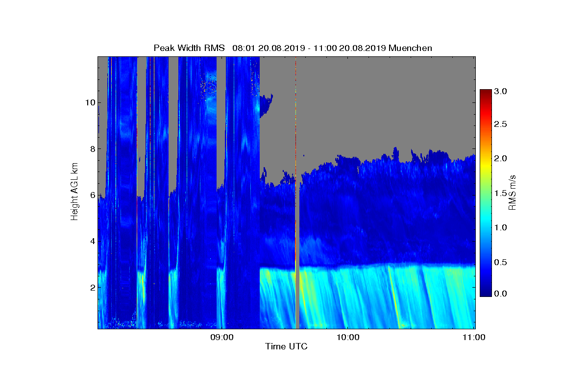Click the colorbar label '0.5'
The height and width of the screenshot is (392, 588).
pos(500,261)
